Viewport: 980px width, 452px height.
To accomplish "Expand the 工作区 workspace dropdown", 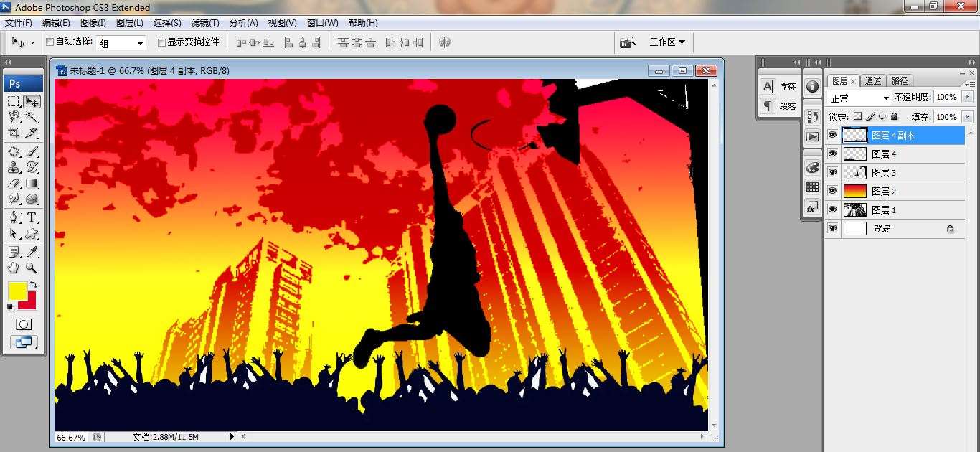I will [x=666, y=42].
